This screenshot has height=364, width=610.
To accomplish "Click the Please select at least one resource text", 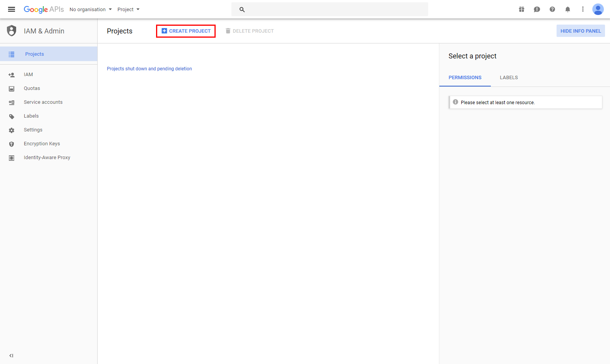I will pos(498,103).
